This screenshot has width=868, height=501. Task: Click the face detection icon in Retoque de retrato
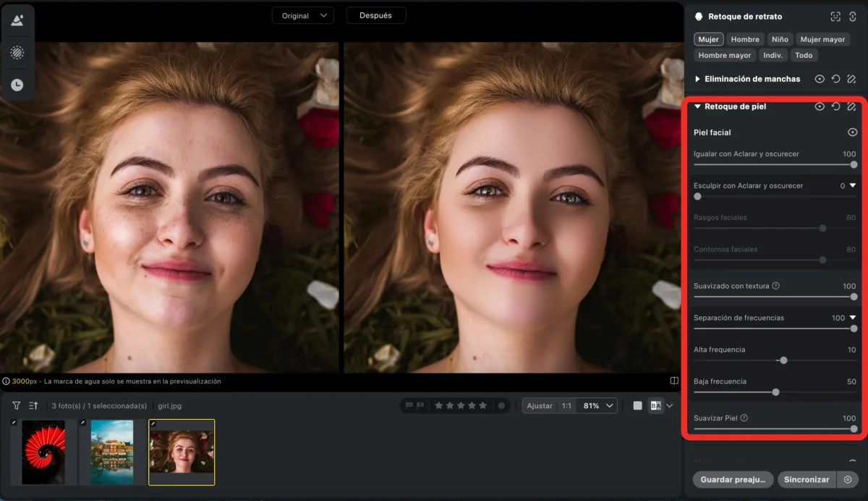[x=835, y=17]
